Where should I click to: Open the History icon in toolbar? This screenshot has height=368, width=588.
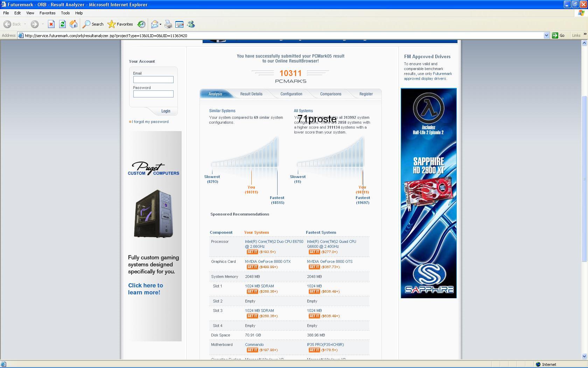(141, 24)
